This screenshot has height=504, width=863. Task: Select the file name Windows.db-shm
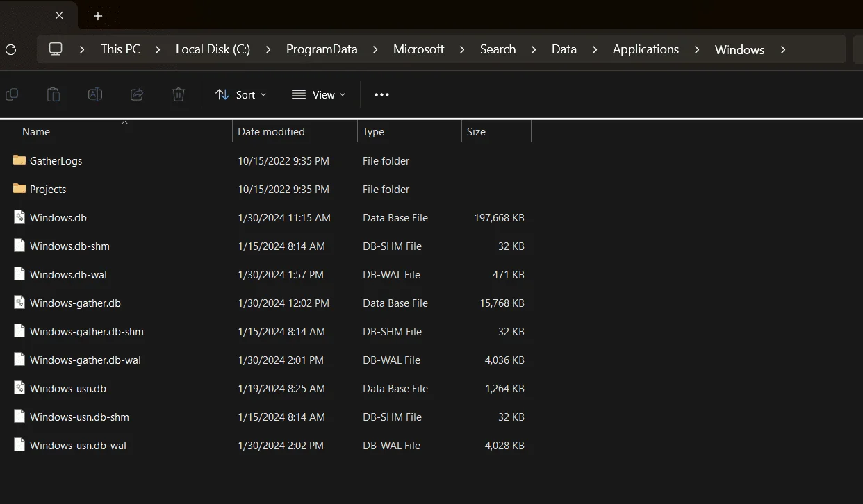click(69, 246)
